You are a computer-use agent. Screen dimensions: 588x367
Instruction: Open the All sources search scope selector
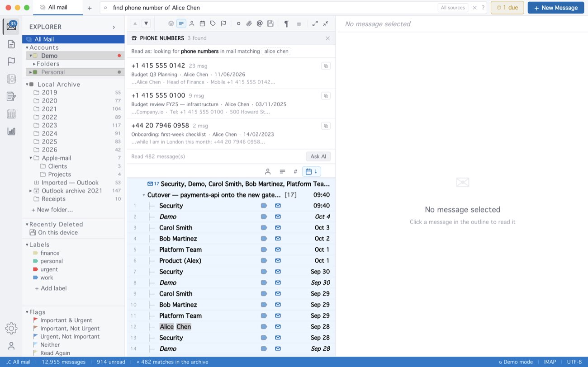(453, 8)
